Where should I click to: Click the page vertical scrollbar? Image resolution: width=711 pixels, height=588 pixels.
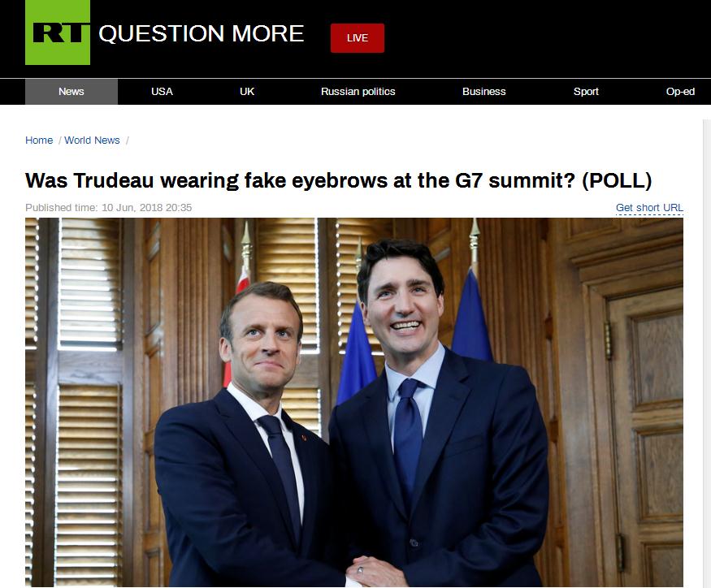pos(706,353)
